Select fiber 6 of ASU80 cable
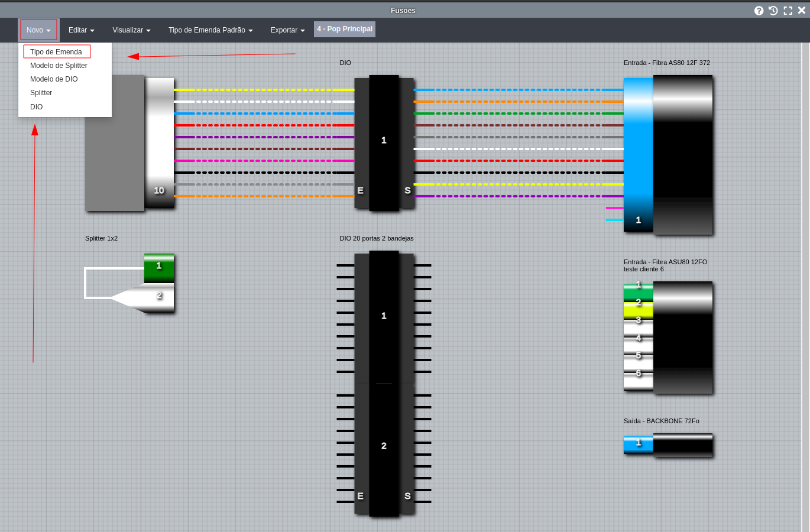This screenshot has width=810, height=532. tap(639, 381)
